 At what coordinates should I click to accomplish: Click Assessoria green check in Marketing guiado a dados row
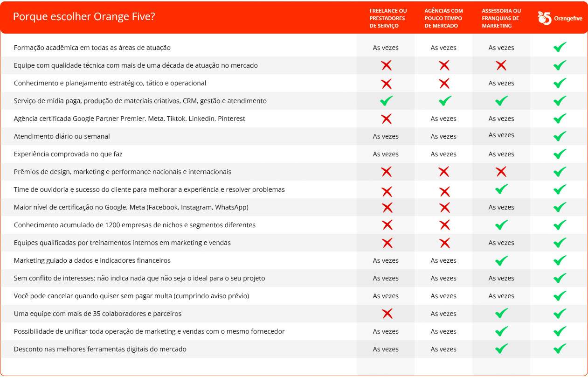pyautogui.click(x=501, y=260)
